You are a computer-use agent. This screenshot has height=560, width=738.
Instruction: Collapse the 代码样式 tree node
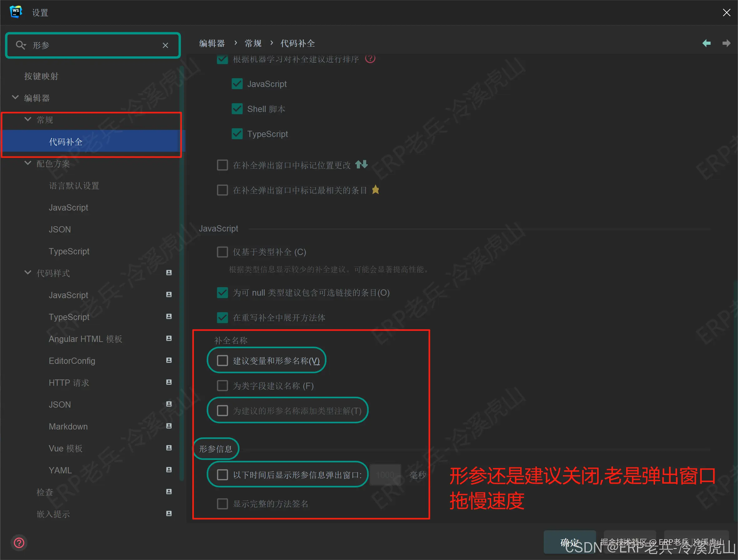[x=28, y=273]
